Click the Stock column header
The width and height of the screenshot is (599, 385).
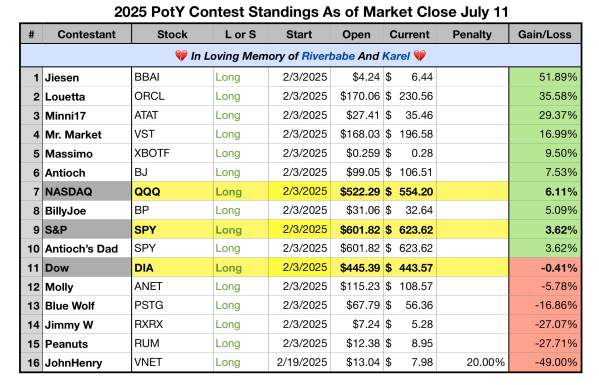[172, 34]
